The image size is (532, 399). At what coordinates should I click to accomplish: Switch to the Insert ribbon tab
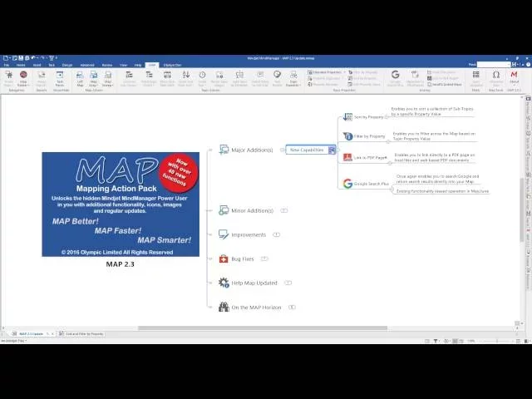tap(37, 65)
